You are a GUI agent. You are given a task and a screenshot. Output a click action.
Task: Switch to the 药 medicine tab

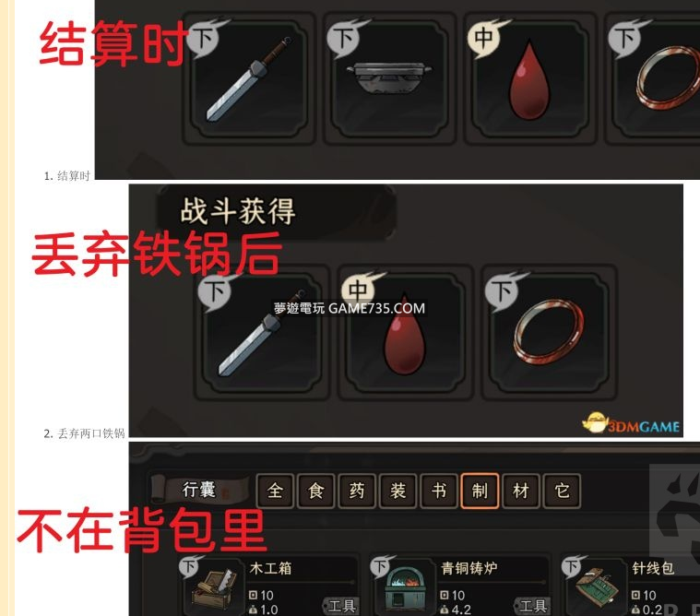357,491
